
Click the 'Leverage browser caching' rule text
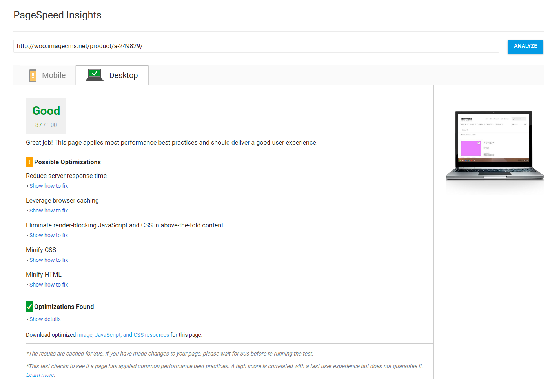point(62,200)
